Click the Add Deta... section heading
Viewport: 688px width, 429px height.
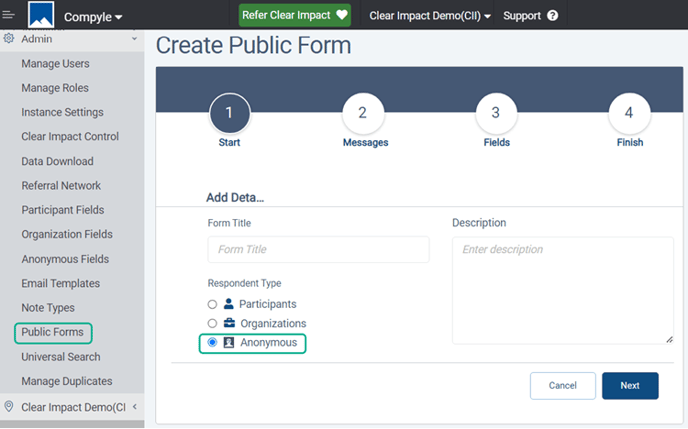235,197
